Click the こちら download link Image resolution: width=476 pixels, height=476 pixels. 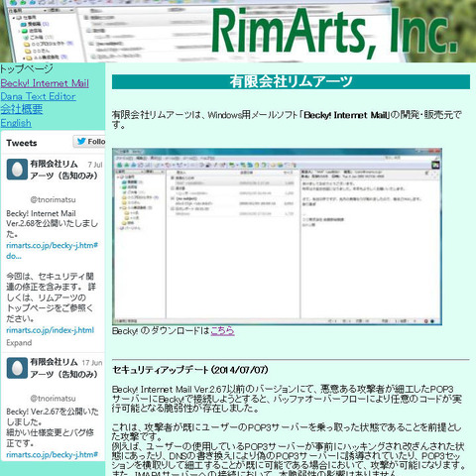pyautogui.click(x=222, y=330)
